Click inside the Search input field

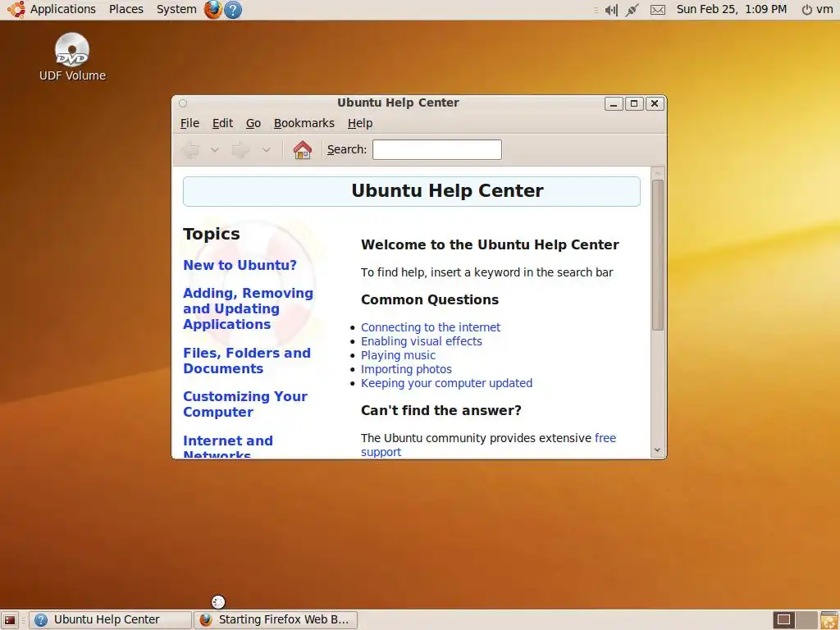point(437,149)
